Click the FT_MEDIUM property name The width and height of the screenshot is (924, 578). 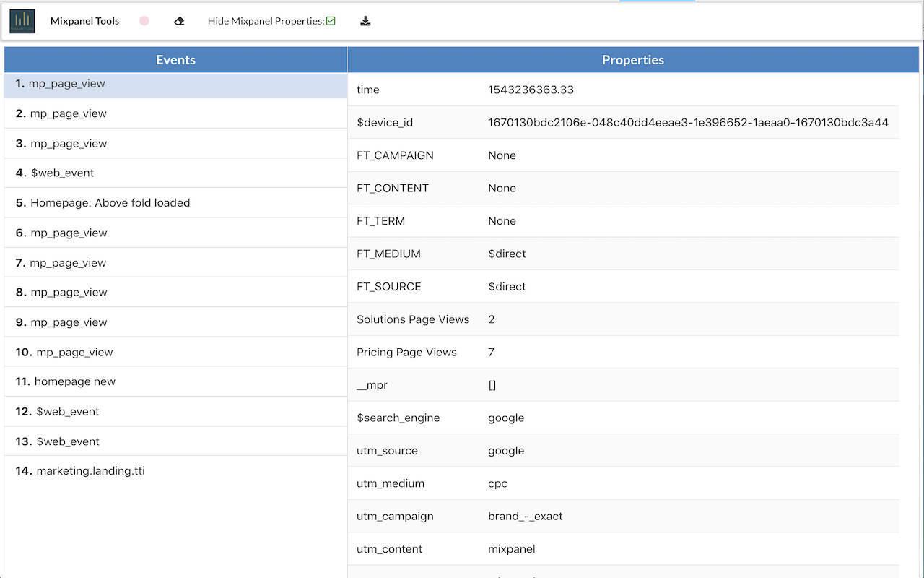[x=388, y=254]
